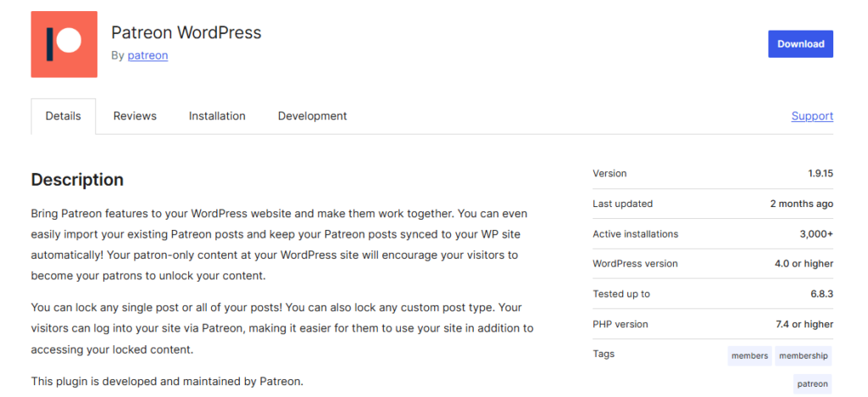Go to the Development tab
Screen dimensions: 868x397
click(x=312, y=116)
